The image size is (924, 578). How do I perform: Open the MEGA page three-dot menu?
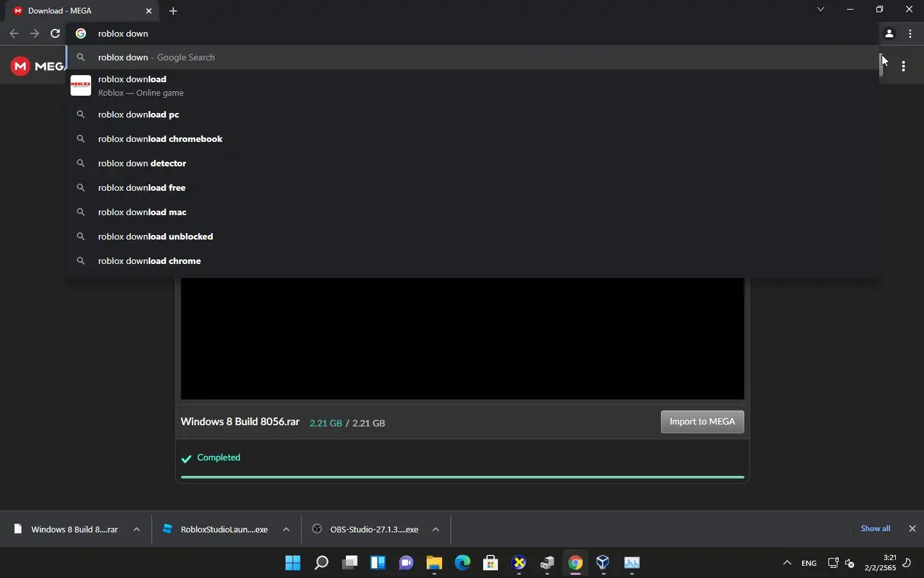[904, 66]
